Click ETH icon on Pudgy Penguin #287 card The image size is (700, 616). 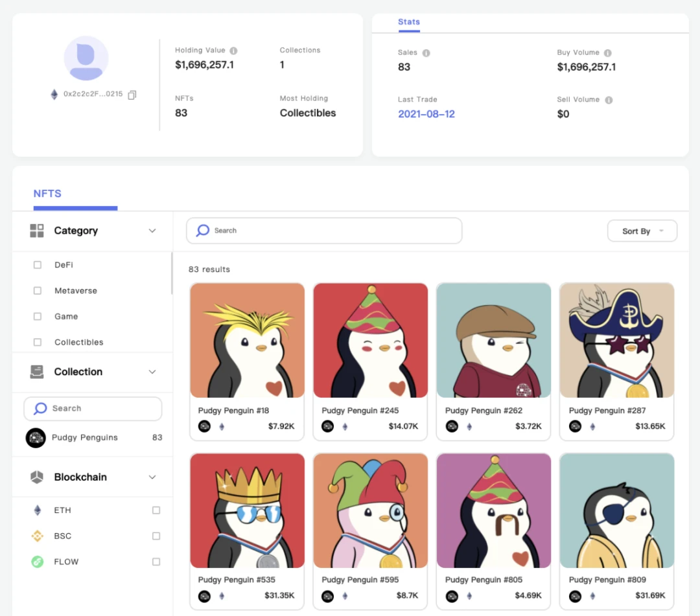point(592,426)
